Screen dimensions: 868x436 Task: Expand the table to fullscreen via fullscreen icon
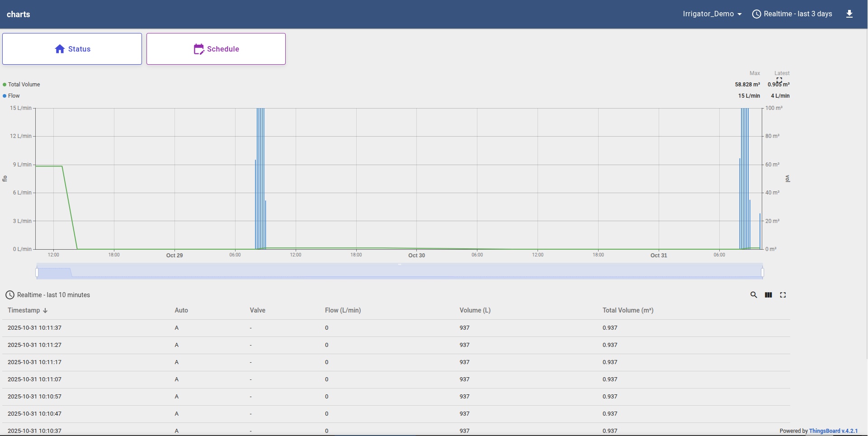pyautogui.click(x=783, y=295)
